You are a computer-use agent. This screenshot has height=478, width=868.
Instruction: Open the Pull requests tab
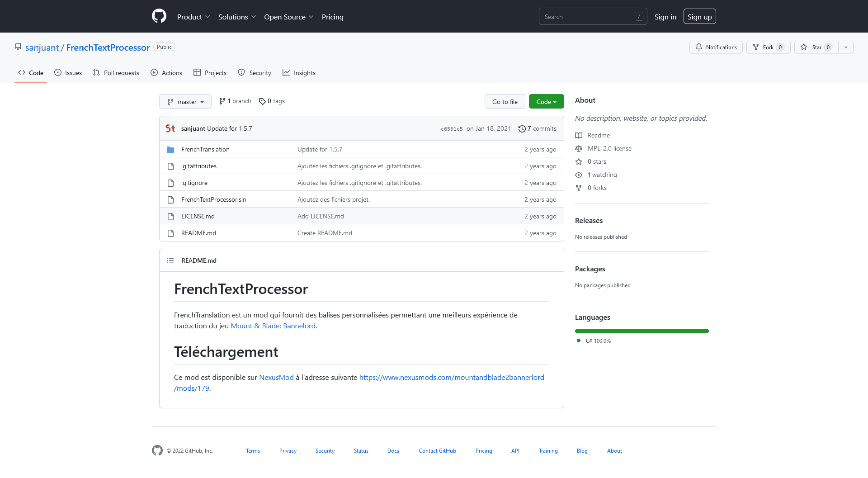pos(116,73)
